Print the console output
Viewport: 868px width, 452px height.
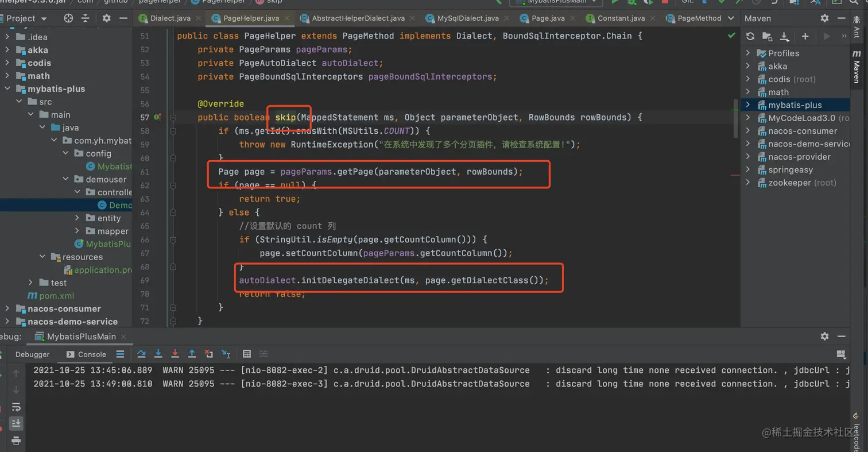(16, 441)
